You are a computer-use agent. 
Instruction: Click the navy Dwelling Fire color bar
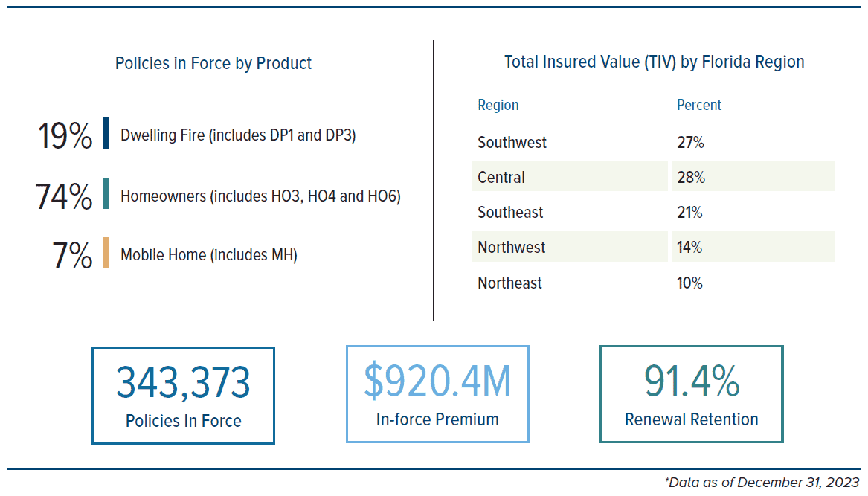tap(106, 133)
